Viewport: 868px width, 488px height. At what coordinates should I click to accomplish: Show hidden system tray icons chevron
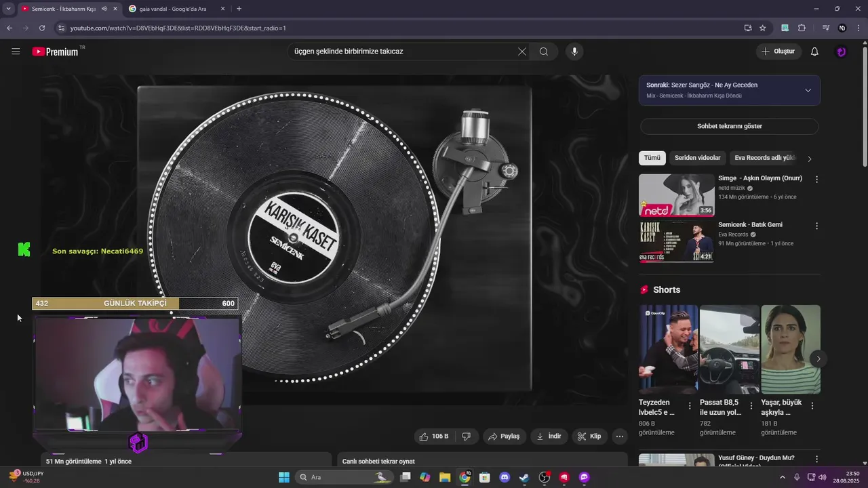[783, 477]
